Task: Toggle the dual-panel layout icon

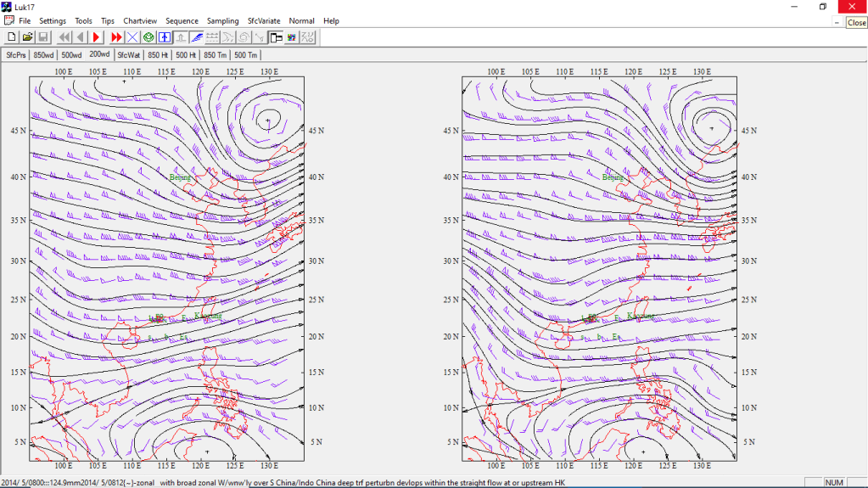Action: (x=276, y=37)
